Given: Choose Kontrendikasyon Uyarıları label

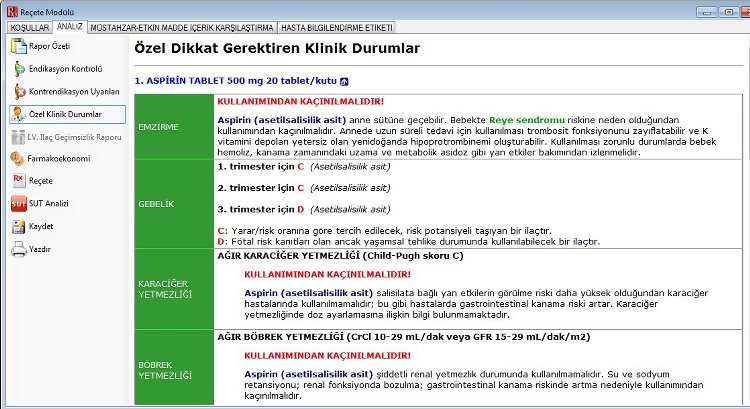Looking at the screenshot, I should click(74, 91).
